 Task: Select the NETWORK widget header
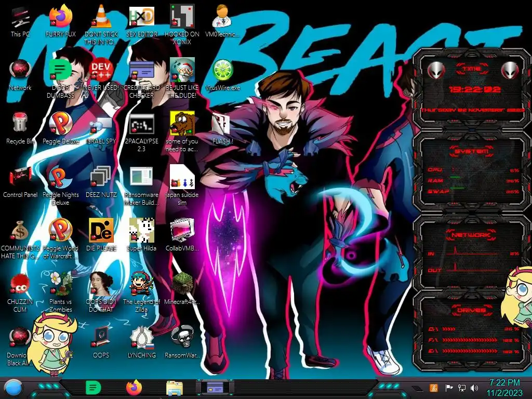point(471,235)
